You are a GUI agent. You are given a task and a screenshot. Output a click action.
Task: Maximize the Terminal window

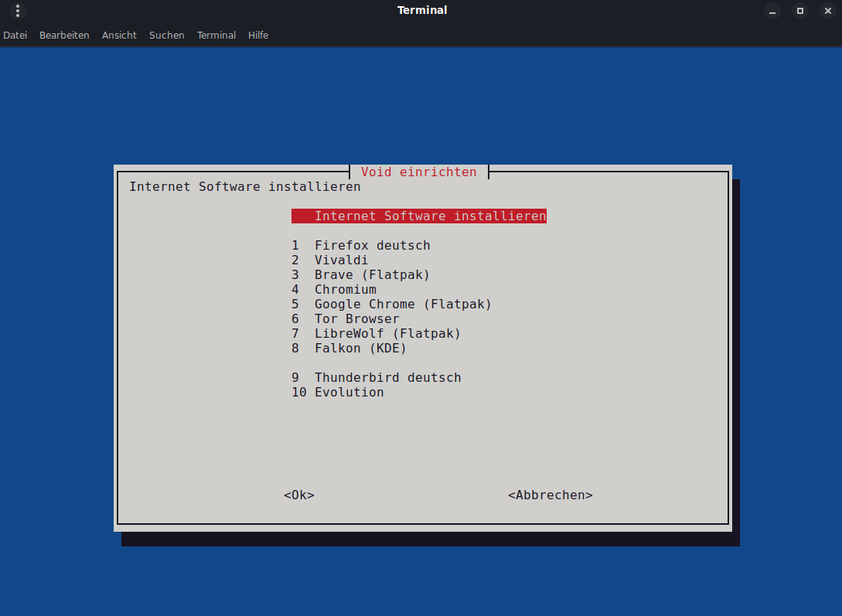800,11
